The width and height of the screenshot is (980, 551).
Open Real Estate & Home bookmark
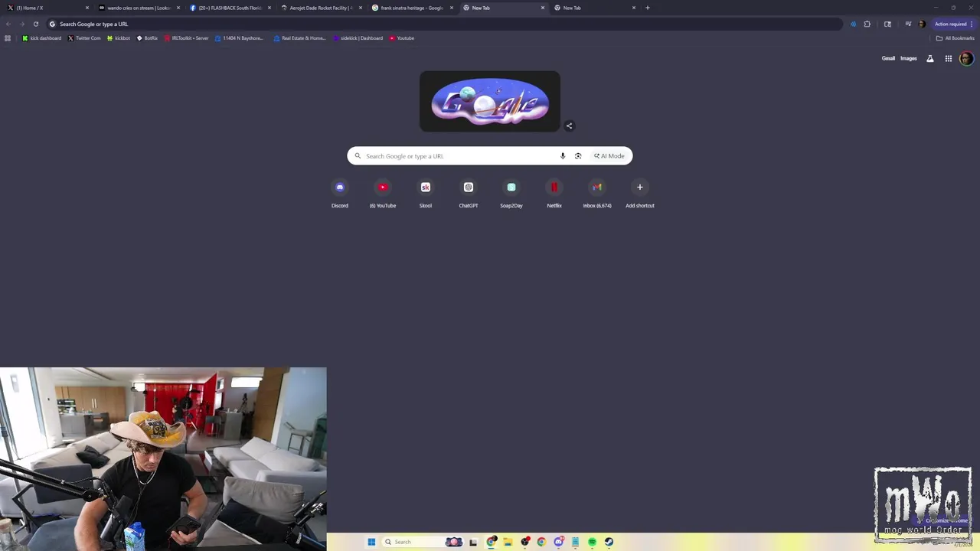coord(299,38)
